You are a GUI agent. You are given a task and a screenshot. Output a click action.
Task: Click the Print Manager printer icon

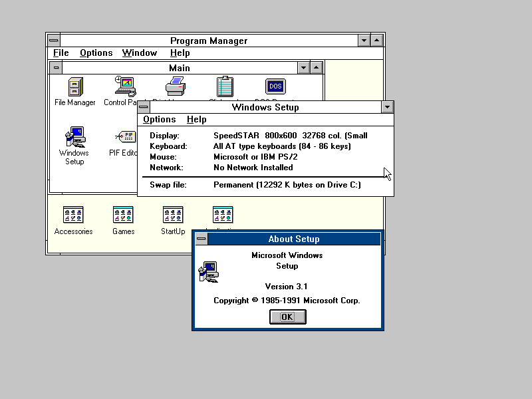(x=175, y=86)
